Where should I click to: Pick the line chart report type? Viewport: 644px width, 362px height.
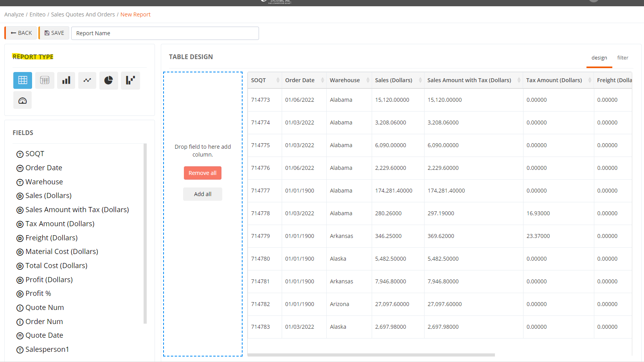pyautogui.click(x=87, y=80)
